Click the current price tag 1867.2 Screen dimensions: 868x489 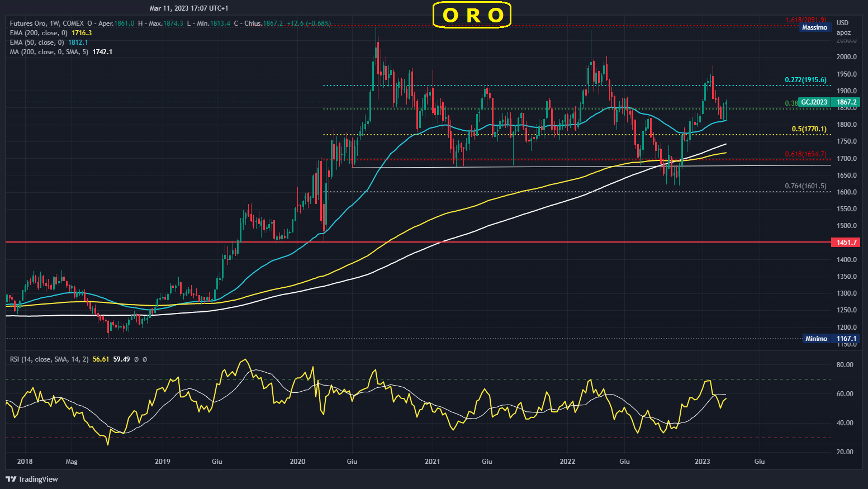pos(846,102)
